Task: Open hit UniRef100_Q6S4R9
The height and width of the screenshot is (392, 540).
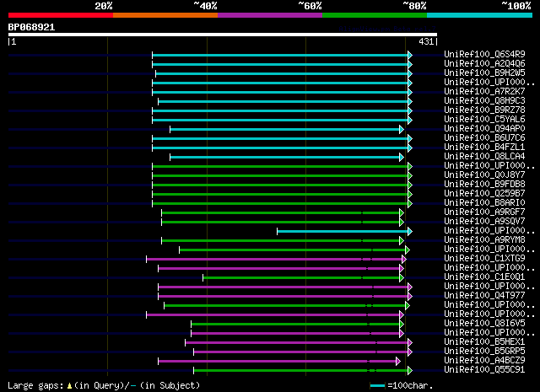Action: [484, 54]
